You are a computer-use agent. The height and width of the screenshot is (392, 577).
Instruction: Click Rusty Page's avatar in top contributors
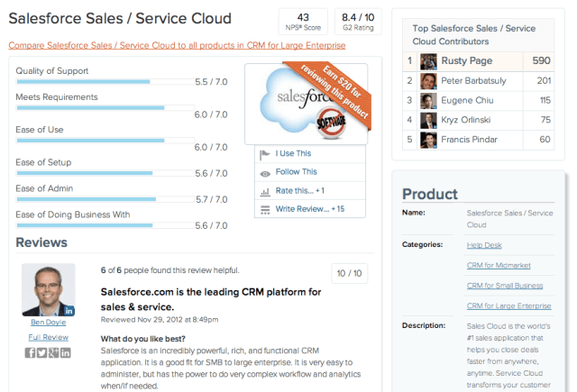tap(429, 61)
